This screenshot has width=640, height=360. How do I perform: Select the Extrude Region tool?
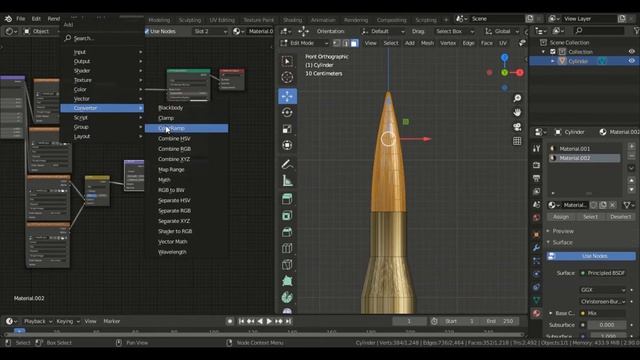tap(287, 199)
